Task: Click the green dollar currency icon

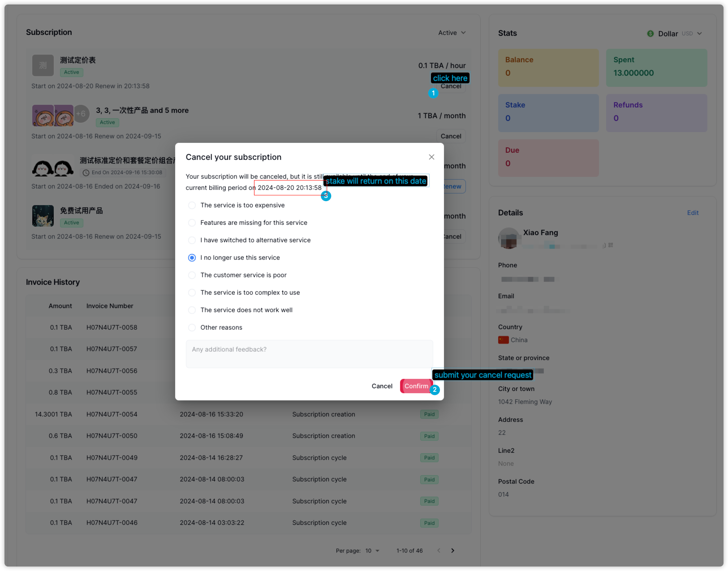Action: click(650, 34)
